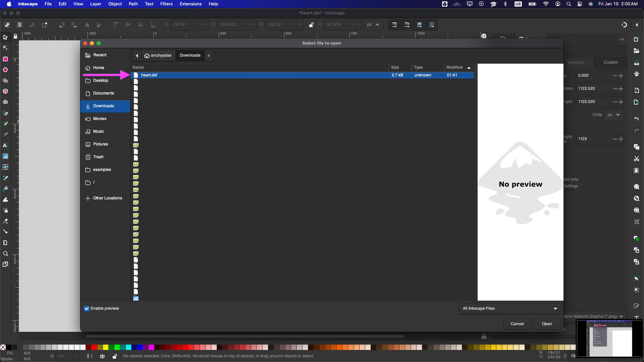Pick the magenta swatch in palette
Image resolution: width=644 pixels, height=362 pixels.
[x=151, y=347]
